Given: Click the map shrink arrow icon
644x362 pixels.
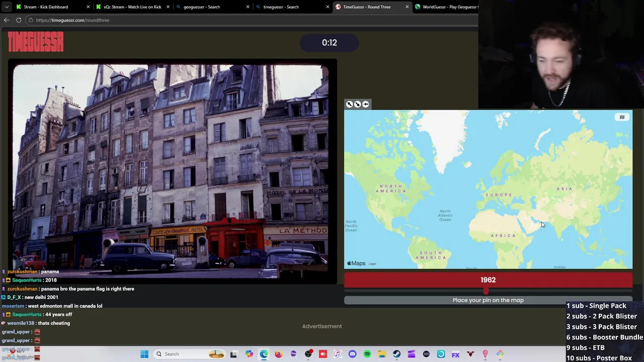Looking at the screenshot, I should click(357, 104).
